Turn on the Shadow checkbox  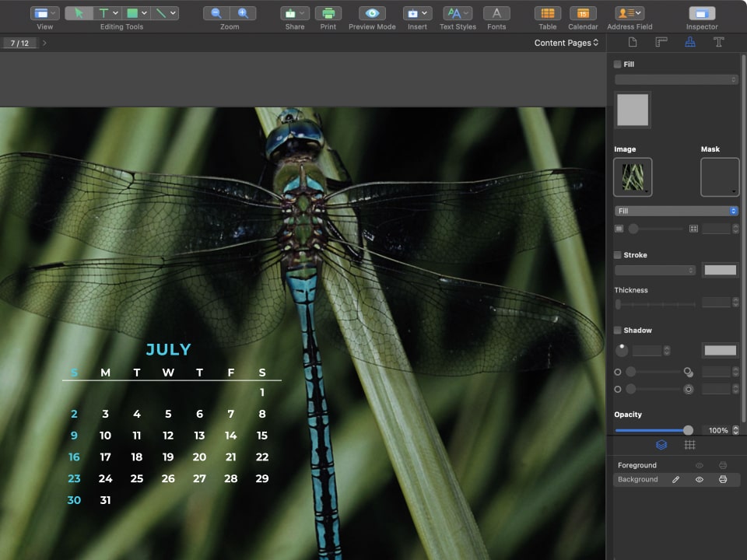tap(618, 331)
